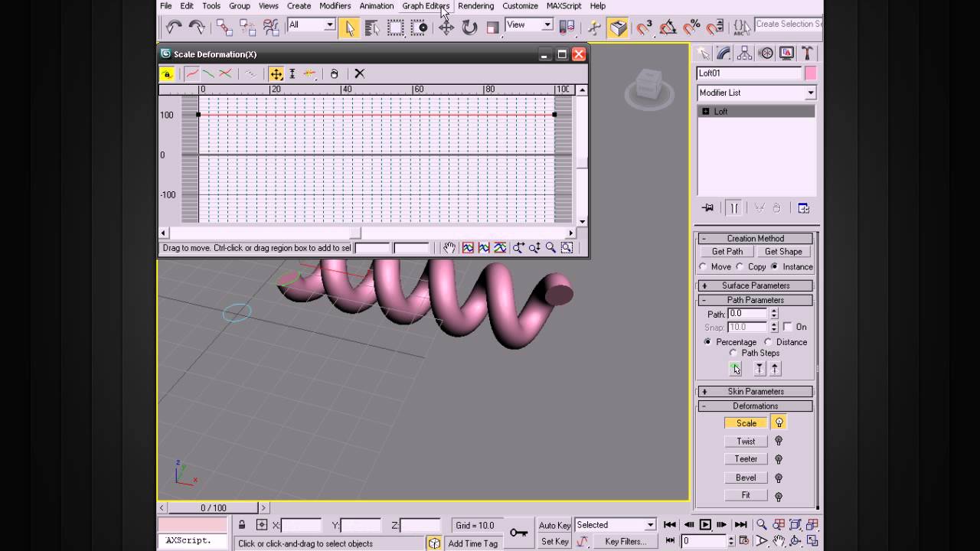Click the Pick Shape arrow button
The image size is (980, 551).
735,369
